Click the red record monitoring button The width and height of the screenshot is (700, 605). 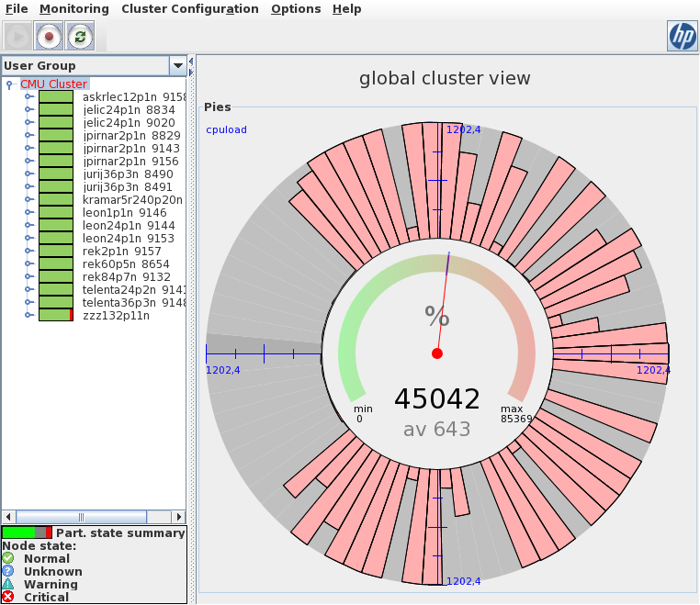49,37
